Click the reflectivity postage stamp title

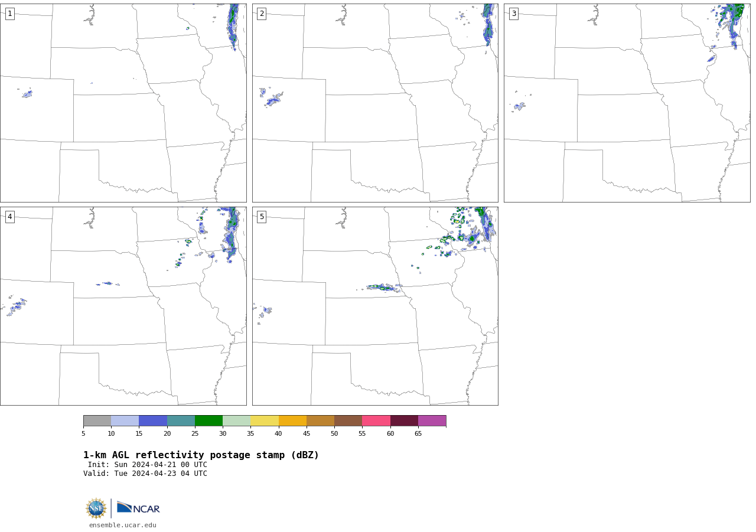pos(201,455)
